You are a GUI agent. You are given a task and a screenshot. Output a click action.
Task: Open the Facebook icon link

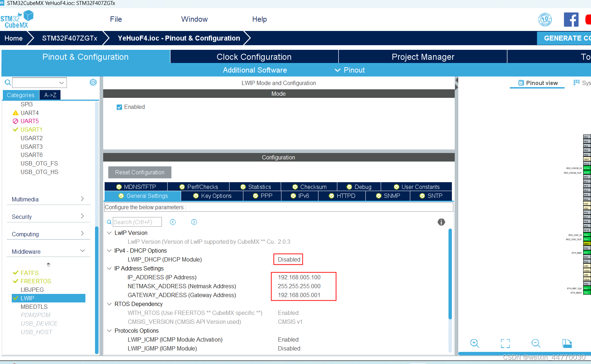pyautogui.click(x=571, y=20)
